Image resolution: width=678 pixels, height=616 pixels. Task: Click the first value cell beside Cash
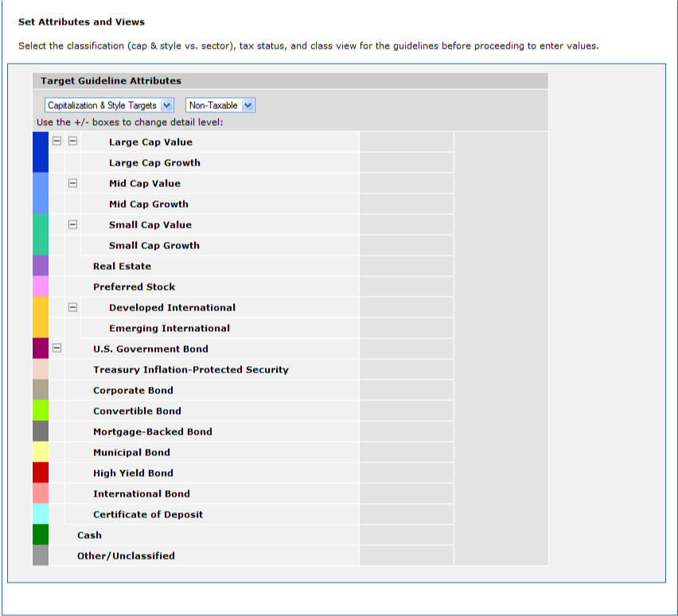[x=406, y=535]
